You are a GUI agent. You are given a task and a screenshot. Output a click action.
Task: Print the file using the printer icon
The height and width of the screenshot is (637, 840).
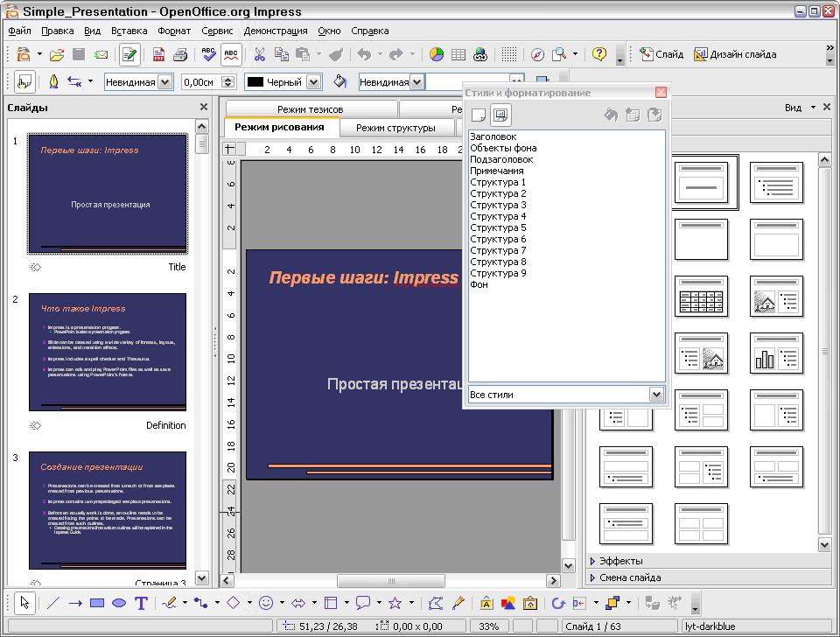[180, 54]
